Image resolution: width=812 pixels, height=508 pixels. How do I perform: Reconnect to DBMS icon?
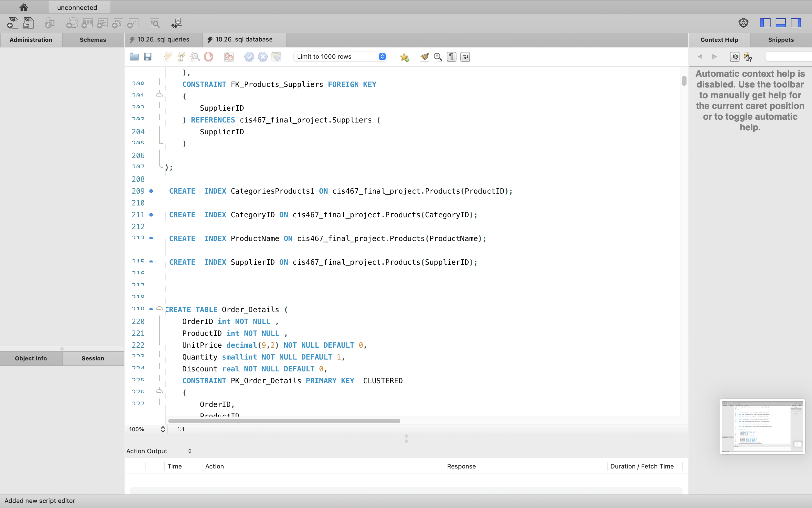(x=176, y=23)
